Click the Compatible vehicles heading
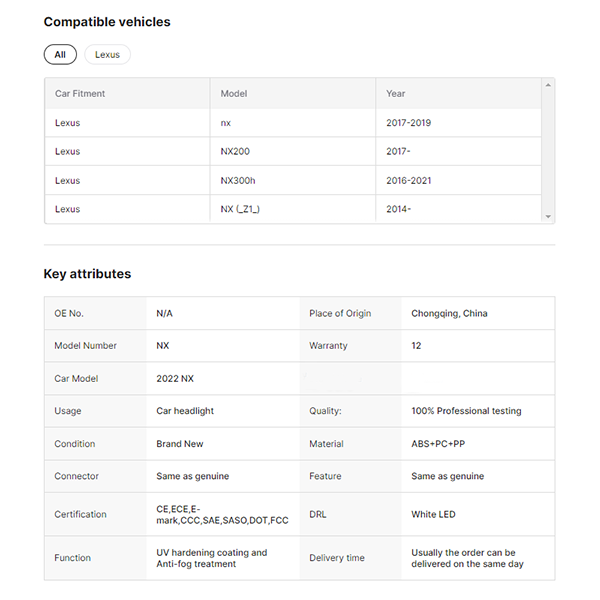This screenshot has height=600, width=600. tap(107, 22)
